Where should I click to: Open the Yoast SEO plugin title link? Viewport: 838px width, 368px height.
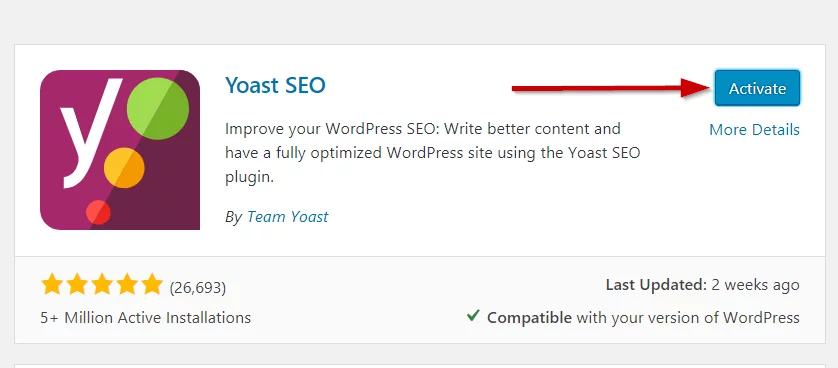click(x=275, y=85)
